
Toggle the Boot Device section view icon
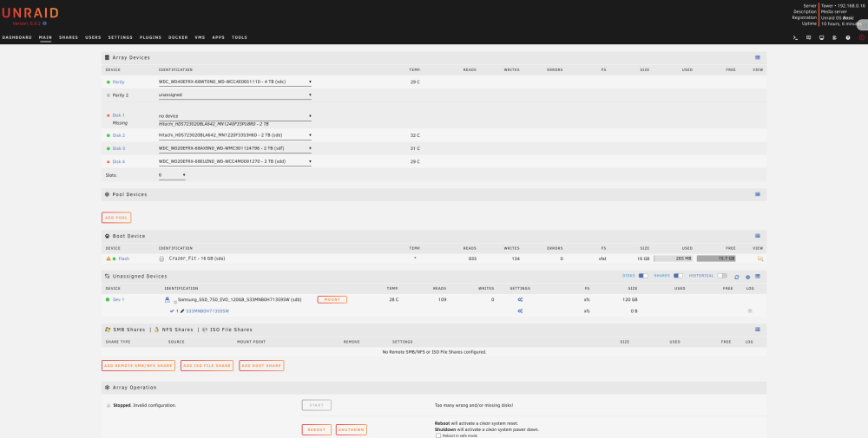[757, 236]
